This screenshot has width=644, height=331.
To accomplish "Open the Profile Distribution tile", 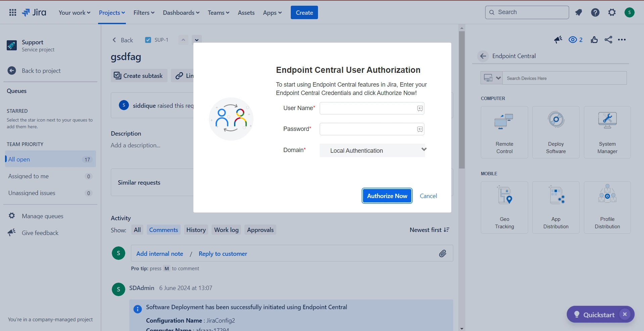I will click(x=607, y=207).
